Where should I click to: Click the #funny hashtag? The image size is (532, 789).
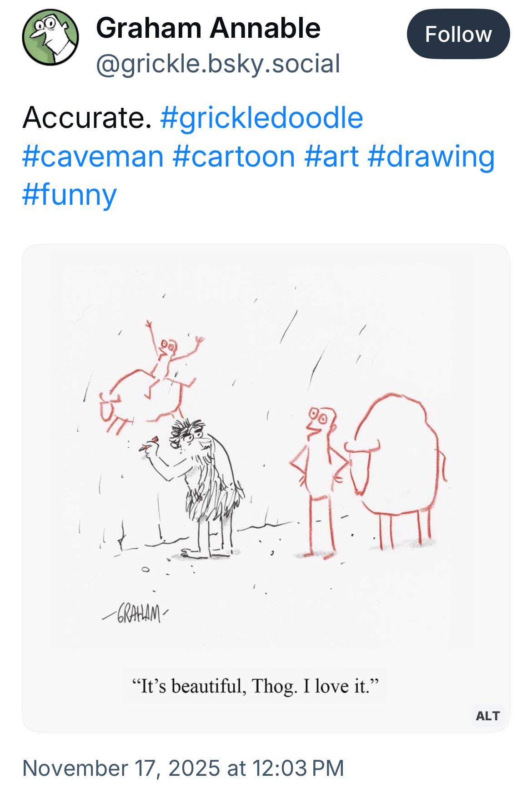[69, 194]
